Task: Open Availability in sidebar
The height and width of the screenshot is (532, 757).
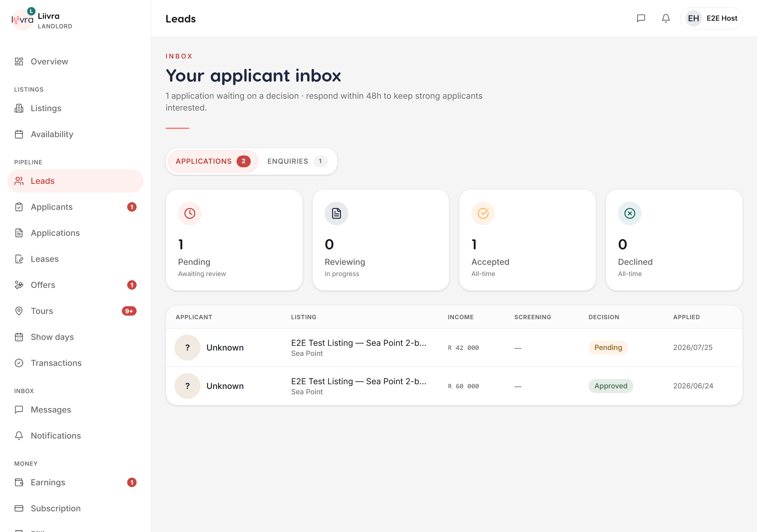Action: pyautogui.click(x=75, y=134)
